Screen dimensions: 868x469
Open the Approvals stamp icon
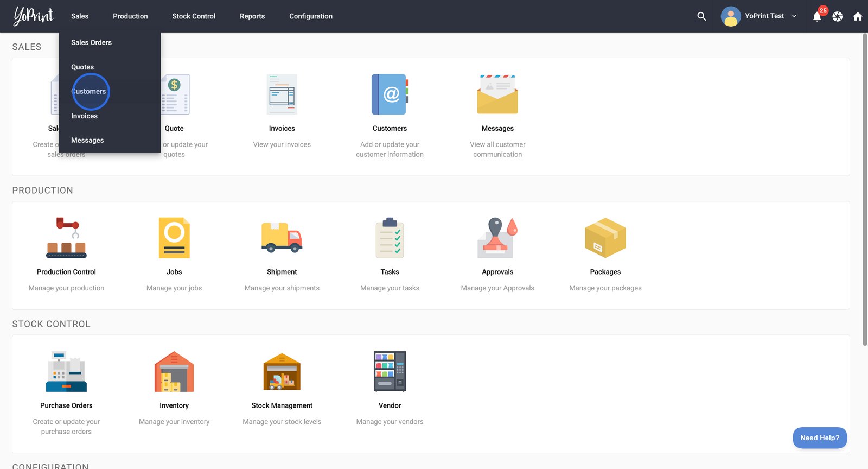tap(497, 238)
